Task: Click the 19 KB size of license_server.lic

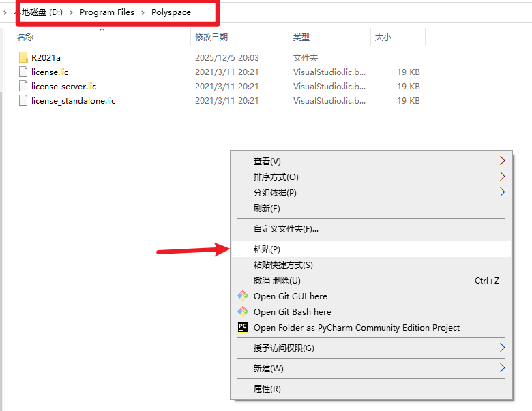Action: pyautogui.click(x=409, y=86)
